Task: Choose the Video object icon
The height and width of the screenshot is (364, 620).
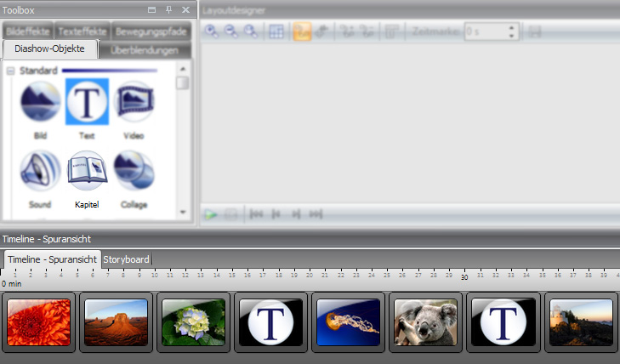Action: [x=134, y=102]
